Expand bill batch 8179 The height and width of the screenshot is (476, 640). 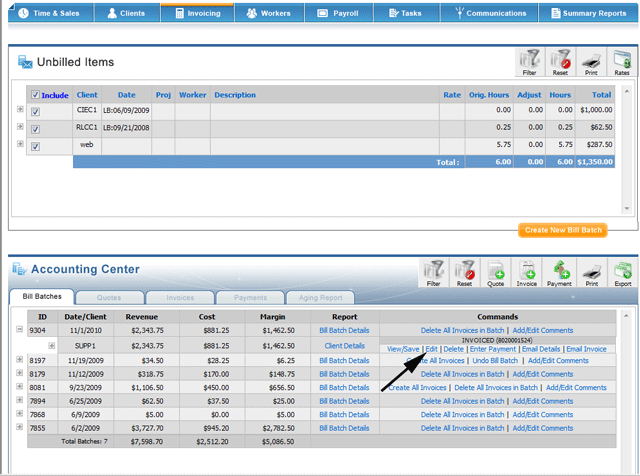click(x=19, y=373)
